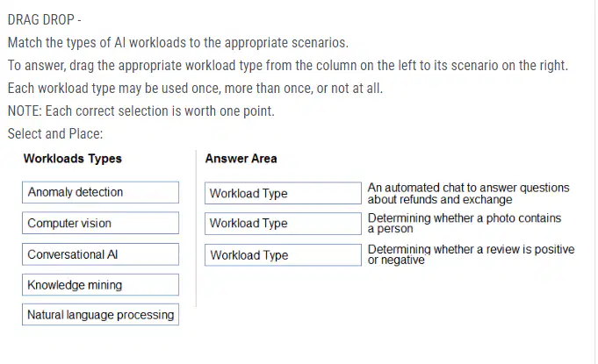Choose the Natural language processing box

(x=100, y=315)
